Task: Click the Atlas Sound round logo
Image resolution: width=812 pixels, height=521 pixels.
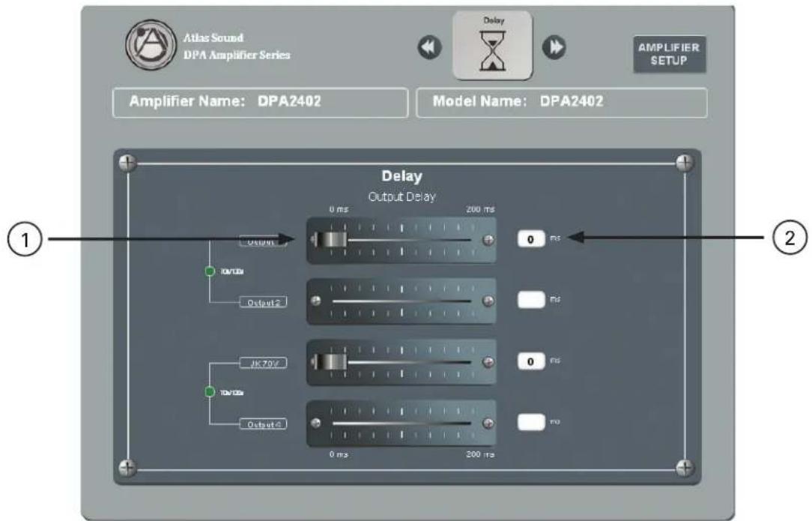Action: coord(151,44)
